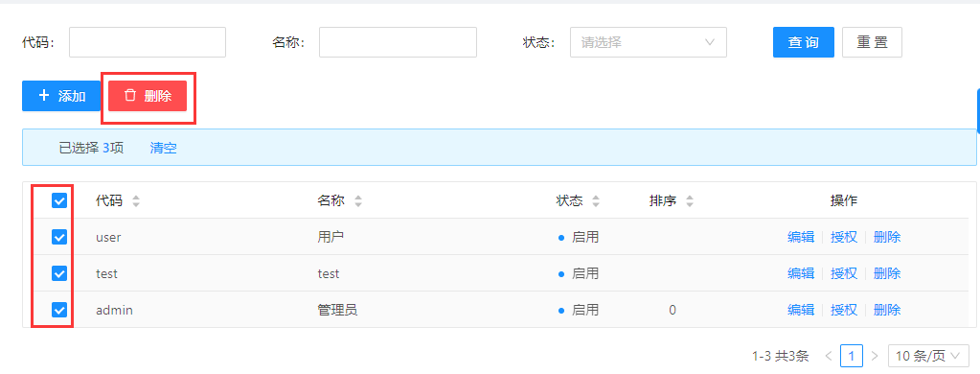Image resolution: width=980 pixels, height=374 pixels.
Task: Open the 状态 请选择 dropdown
Action: pyautogui.click(x=649, y=42)
